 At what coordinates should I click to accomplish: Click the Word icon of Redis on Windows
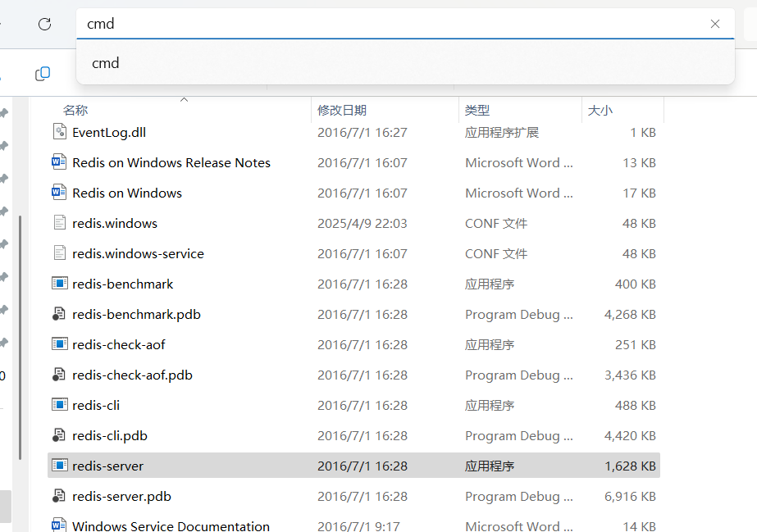point(59,193)
